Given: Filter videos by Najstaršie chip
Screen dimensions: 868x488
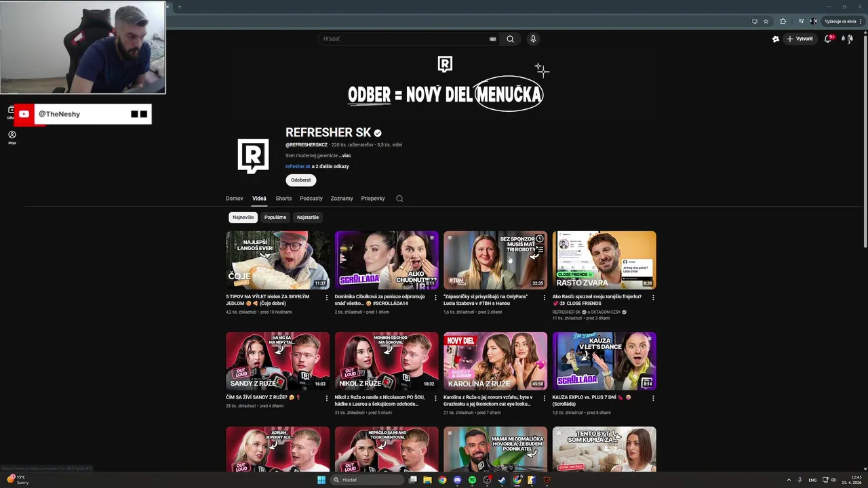Looking at the screenshot, I should point(308,218).
